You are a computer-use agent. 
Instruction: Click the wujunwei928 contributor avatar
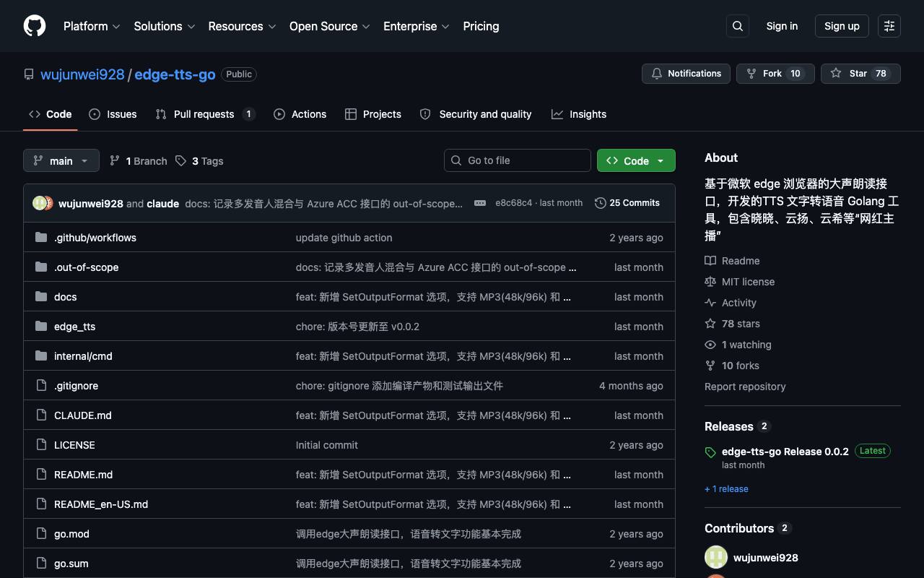click(716, 558)
